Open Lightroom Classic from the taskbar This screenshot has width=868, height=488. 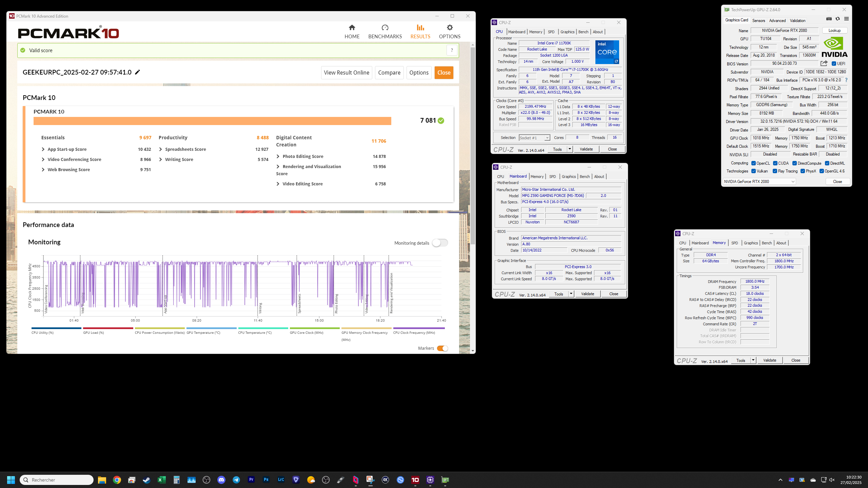point(281,480)
